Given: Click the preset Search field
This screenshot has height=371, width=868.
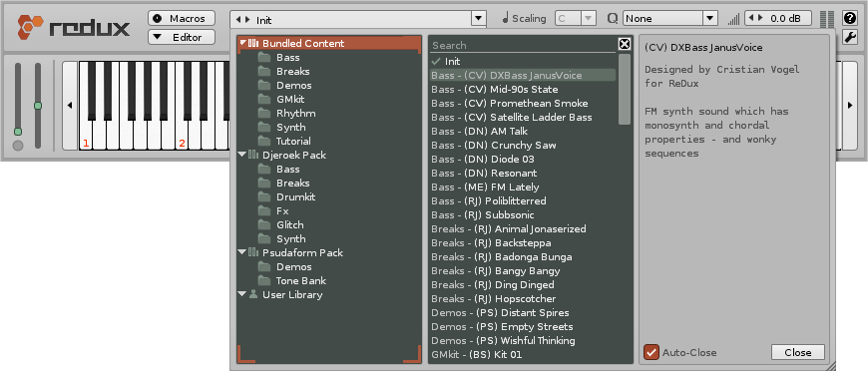Looking at the screenshot, I should point(523,46).
